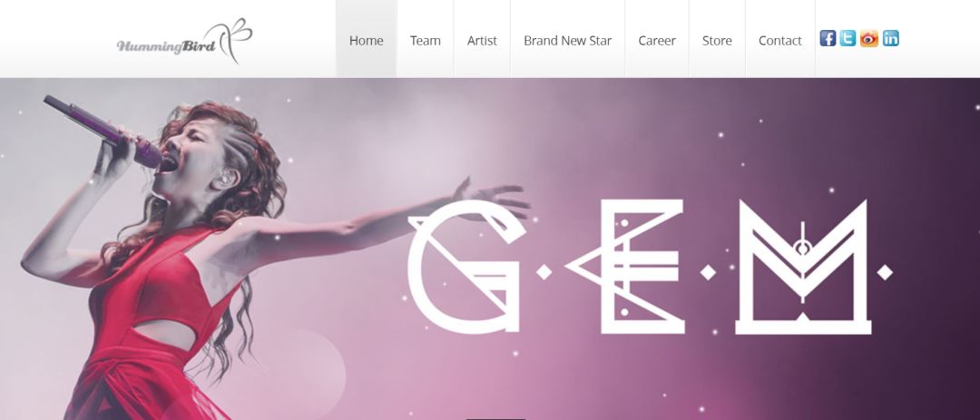Screen dimensions: 980x420
Task: Click the Twitter bird icon
Action: tap(848, 39)
